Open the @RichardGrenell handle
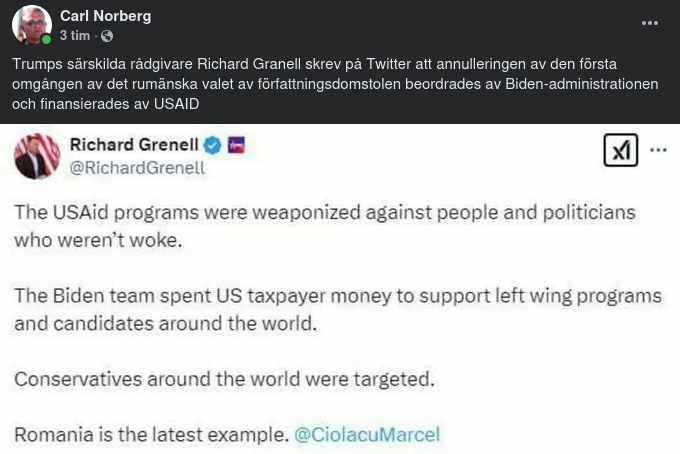Image resolution: width=680 pixels, height=454 pixels. (x=136, y=168)
